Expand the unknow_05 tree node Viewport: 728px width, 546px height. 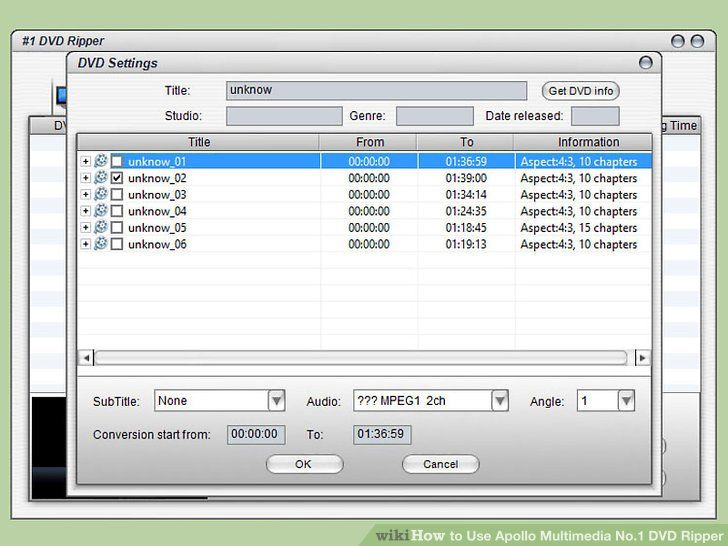tap(85, 228)
